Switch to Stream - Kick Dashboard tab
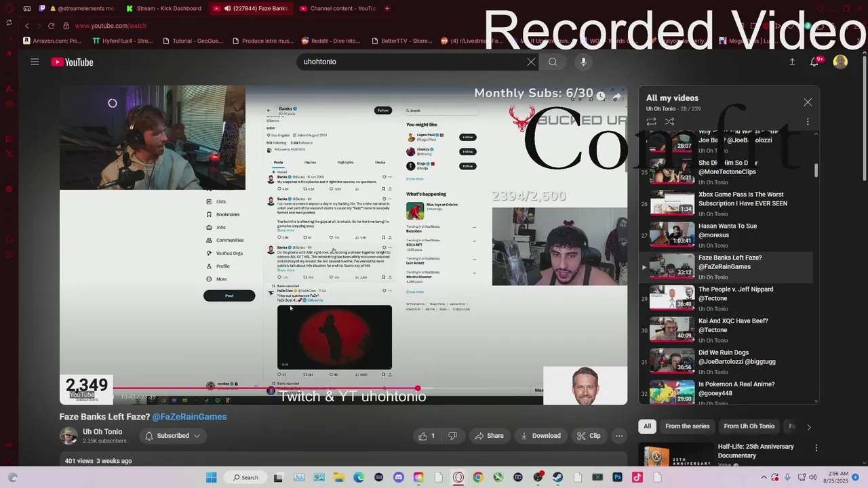This screenshot has height=488, width=868. (x=165, y=8)
